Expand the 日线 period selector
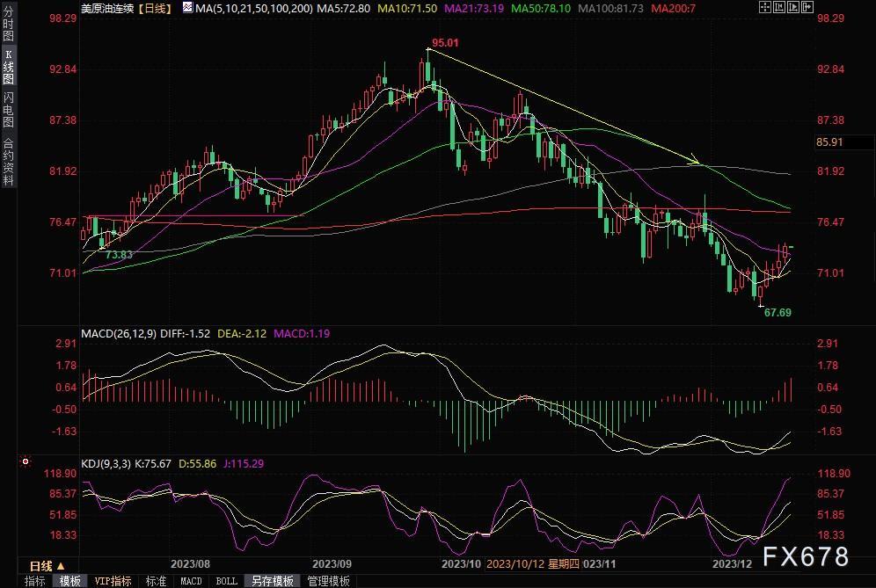This screenshot has width=876, height=588. 47,566
